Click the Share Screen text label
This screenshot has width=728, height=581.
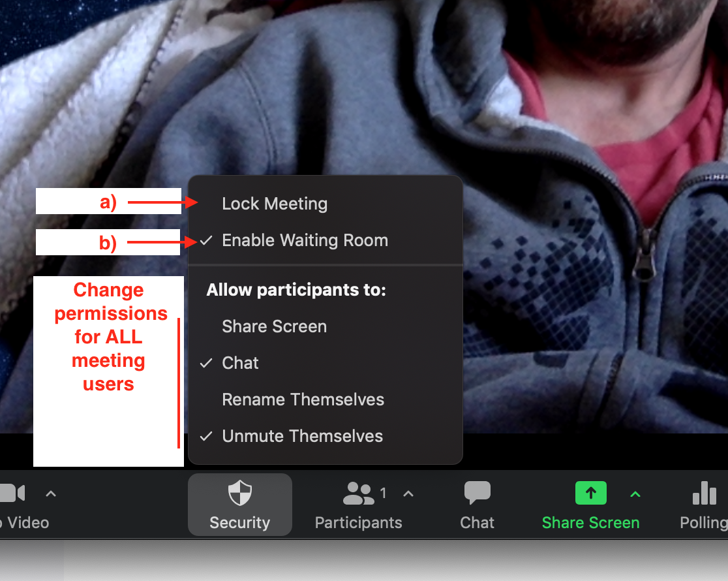point(590,523)
